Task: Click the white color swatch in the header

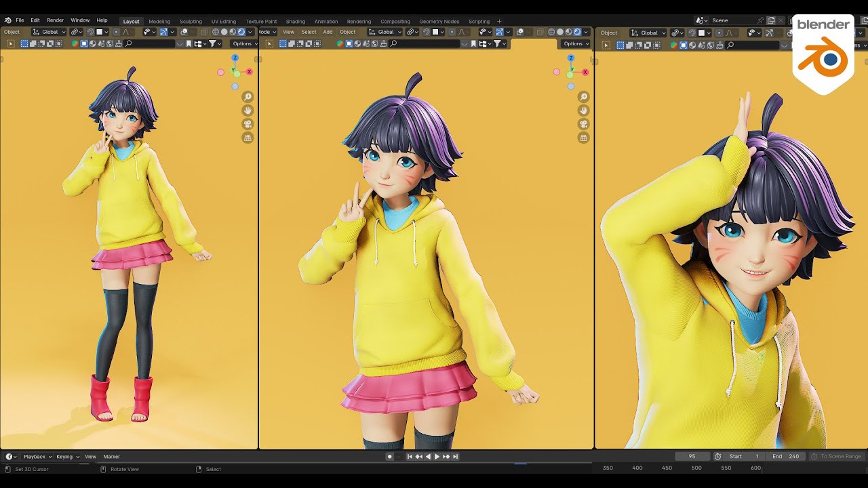Action: pyautogui.click(x=100, y=32)
